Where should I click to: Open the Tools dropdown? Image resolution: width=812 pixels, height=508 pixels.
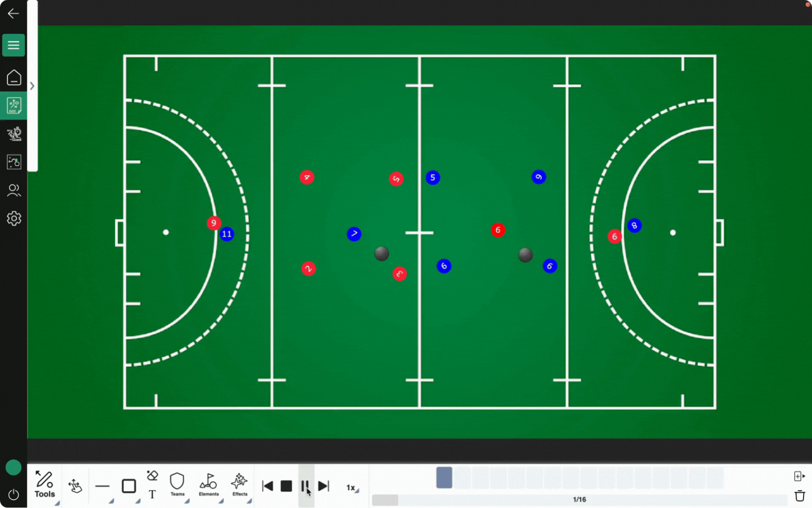click(45, 484)
